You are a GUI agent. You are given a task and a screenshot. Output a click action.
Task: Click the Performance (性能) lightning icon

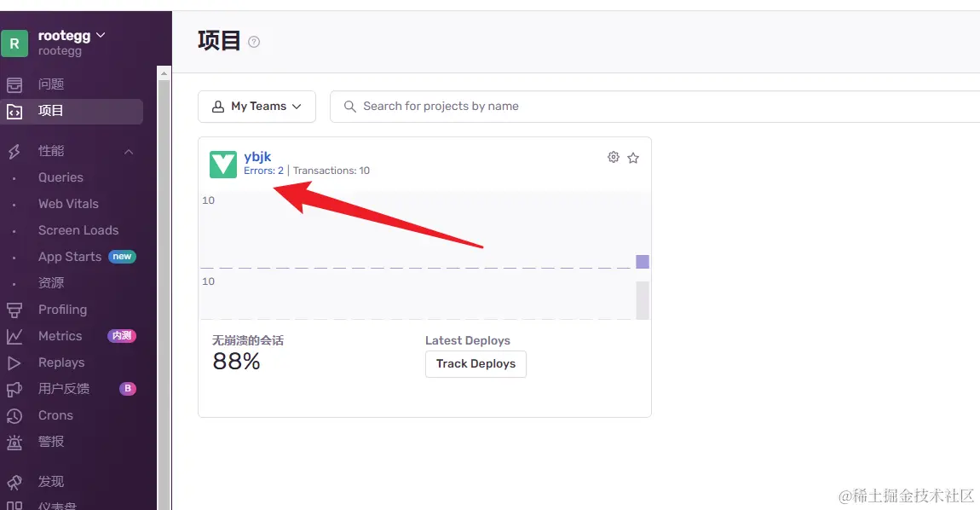click(14, 151)
